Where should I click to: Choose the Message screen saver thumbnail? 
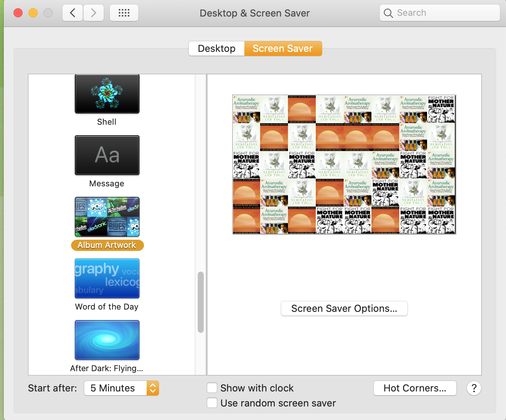point(107,155)
